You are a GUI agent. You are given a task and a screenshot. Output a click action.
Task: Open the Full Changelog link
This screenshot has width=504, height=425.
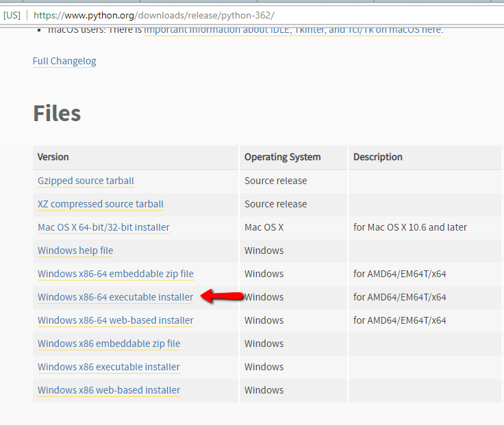click(64, 61)
